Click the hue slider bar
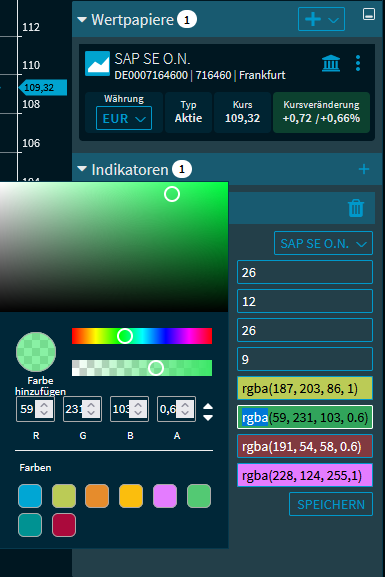Viewport: 385px width, 577px height. tap(142, 336)
